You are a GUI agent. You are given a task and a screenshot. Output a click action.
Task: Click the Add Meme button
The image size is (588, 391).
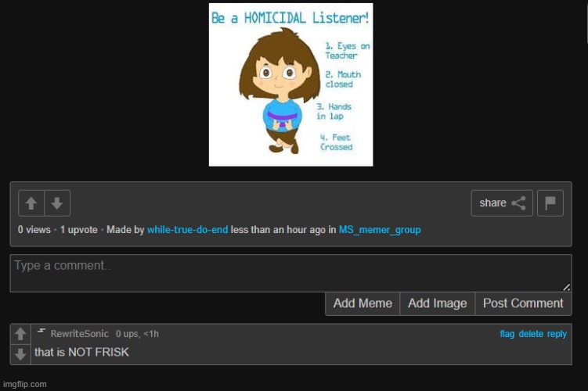coord(363,303)
